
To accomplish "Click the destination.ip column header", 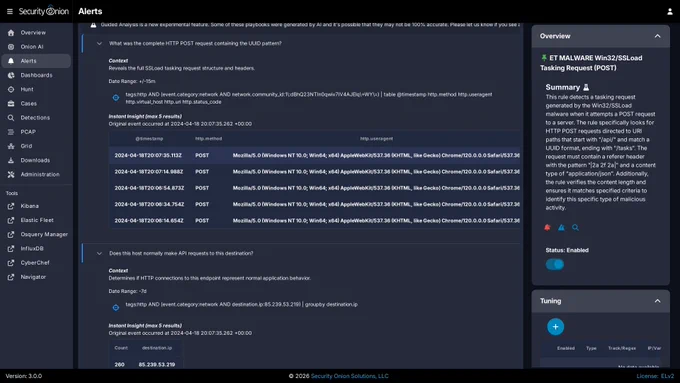I will 157,348.
